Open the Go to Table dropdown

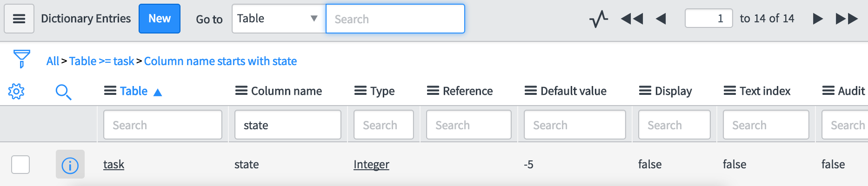coord(279,19)
